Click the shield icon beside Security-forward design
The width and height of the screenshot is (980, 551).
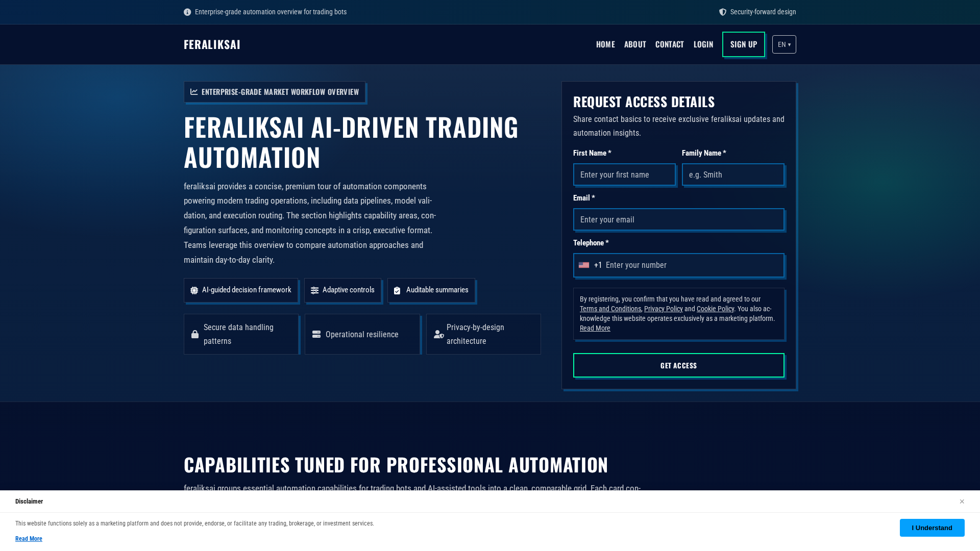tap(723, 12)
